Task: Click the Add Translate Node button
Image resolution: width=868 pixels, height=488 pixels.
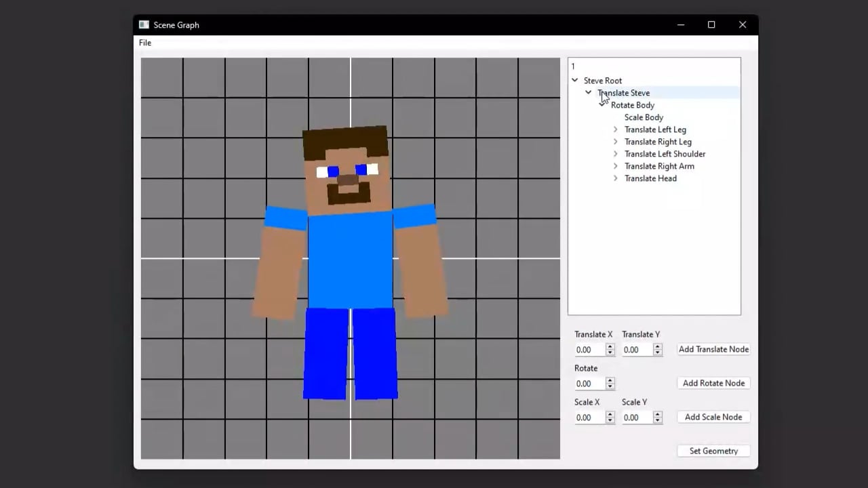Action: point(713,349)
